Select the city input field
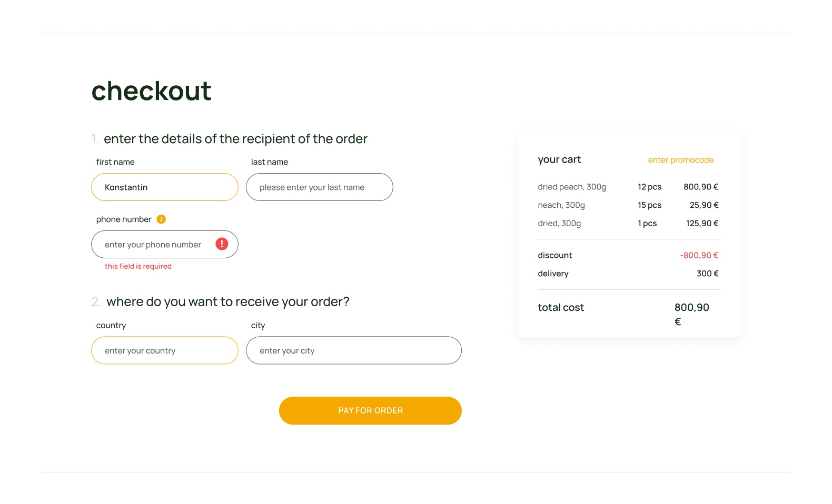The height and width of the screenshot is (504, 832). click(354, 350)
